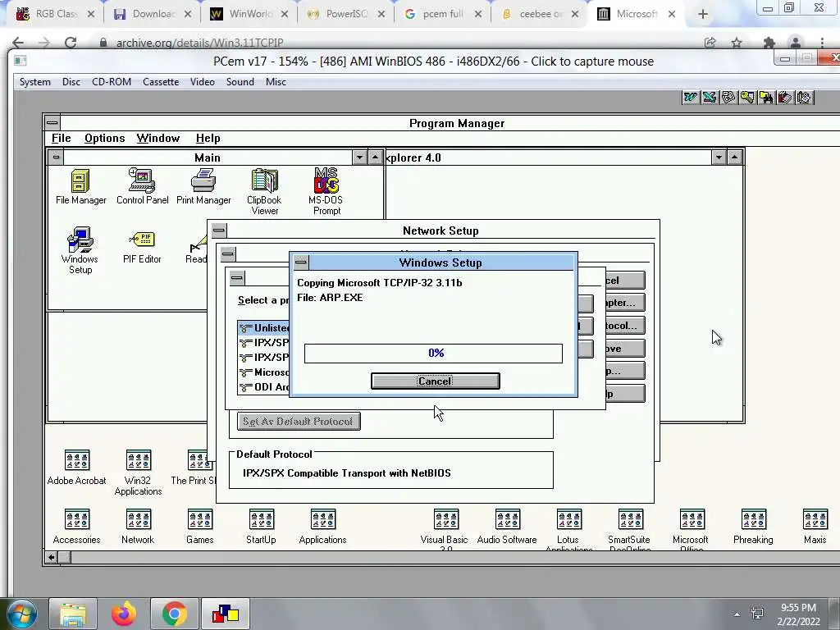Open the PCem Sound menu
This screenshot has height=630, width=840.
pyautogui.click(x=240, y=82)
